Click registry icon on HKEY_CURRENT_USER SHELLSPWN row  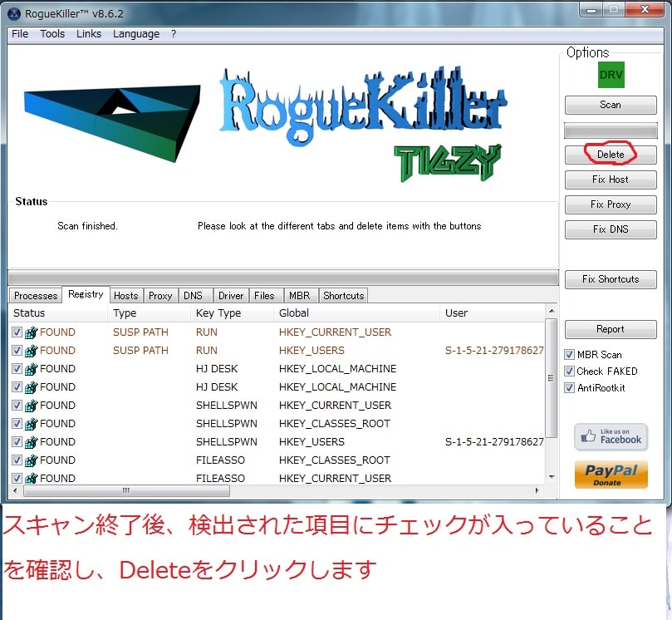click(x=31, y=406)
